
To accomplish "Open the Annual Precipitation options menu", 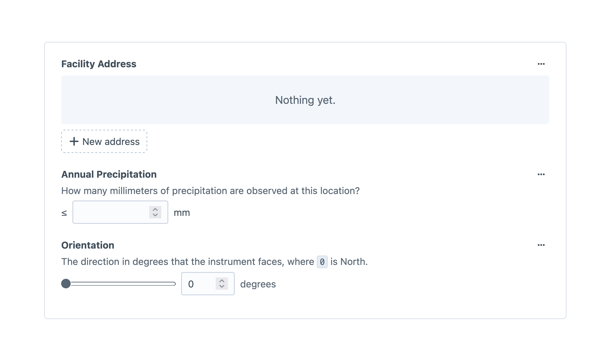I will [541, 174].
